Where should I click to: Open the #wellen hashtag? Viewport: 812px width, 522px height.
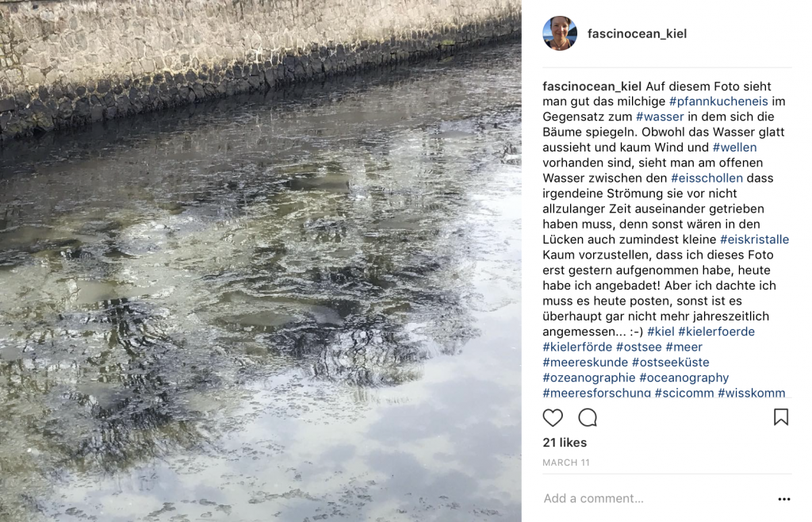pos(734,147)
